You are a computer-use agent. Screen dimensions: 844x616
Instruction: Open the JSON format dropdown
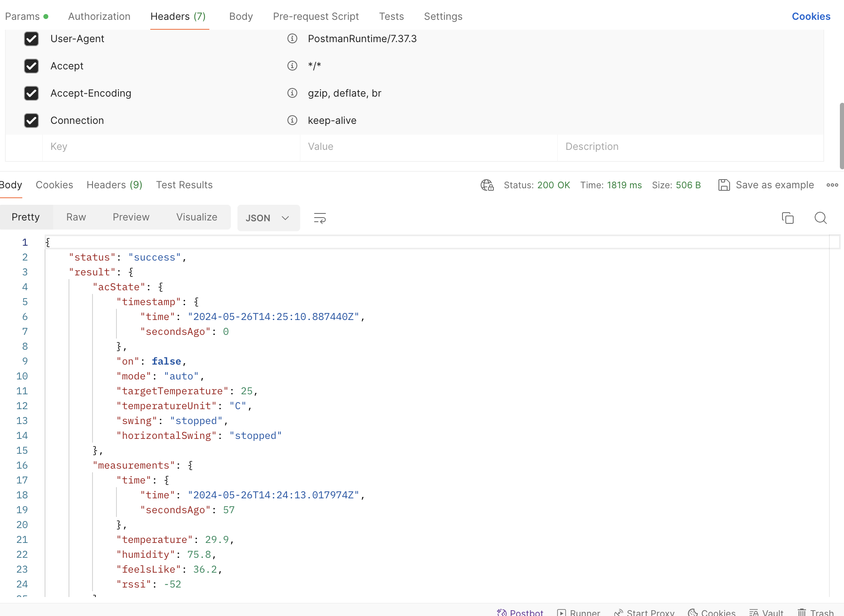pyautogui.click(x=268, y=218)
